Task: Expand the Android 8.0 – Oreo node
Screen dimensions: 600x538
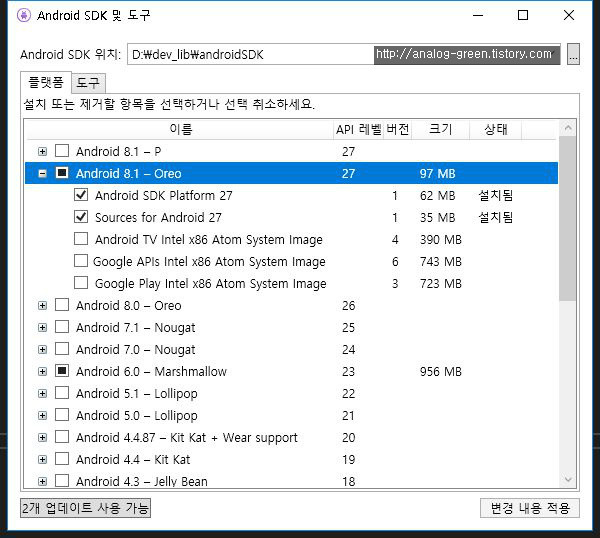Action: [42, 306]
